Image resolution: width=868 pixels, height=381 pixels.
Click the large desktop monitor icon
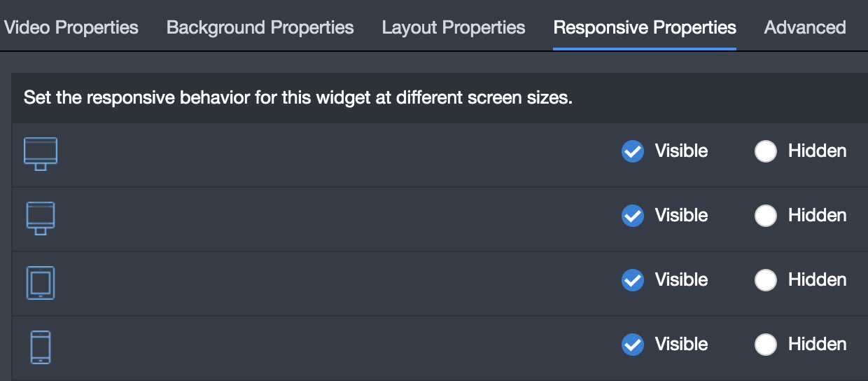(41, 154)
